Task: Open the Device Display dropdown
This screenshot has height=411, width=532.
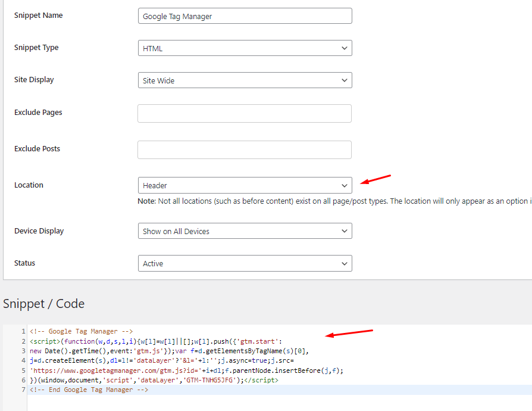Action: (245, 231)
